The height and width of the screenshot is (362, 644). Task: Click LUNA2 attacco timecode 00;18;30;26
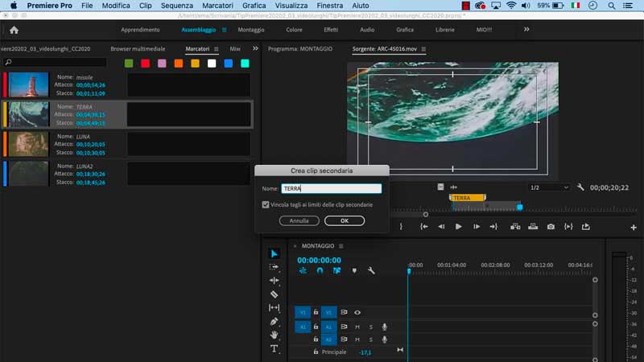pyautogui.click(x=90, y=174)
